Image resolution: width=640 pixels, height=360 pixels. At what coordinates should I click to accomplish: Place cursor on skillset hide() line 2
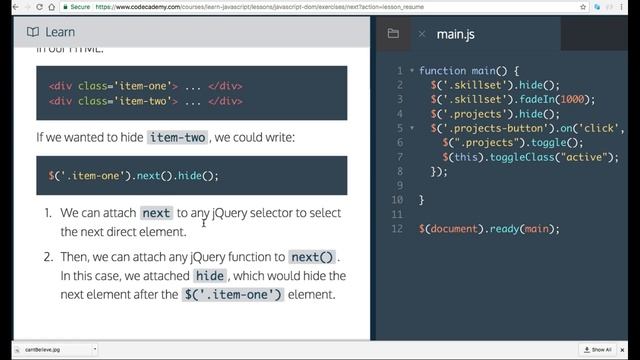point(495,85)
